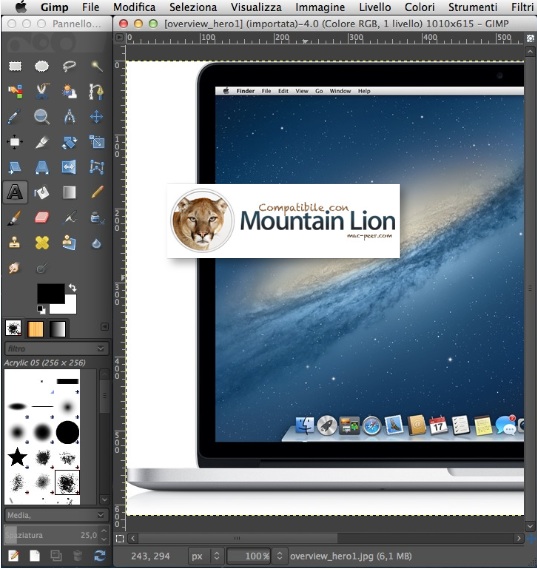
Task: Select the Fuzzy Select wand tool
Action: click(x=96, y=66)
